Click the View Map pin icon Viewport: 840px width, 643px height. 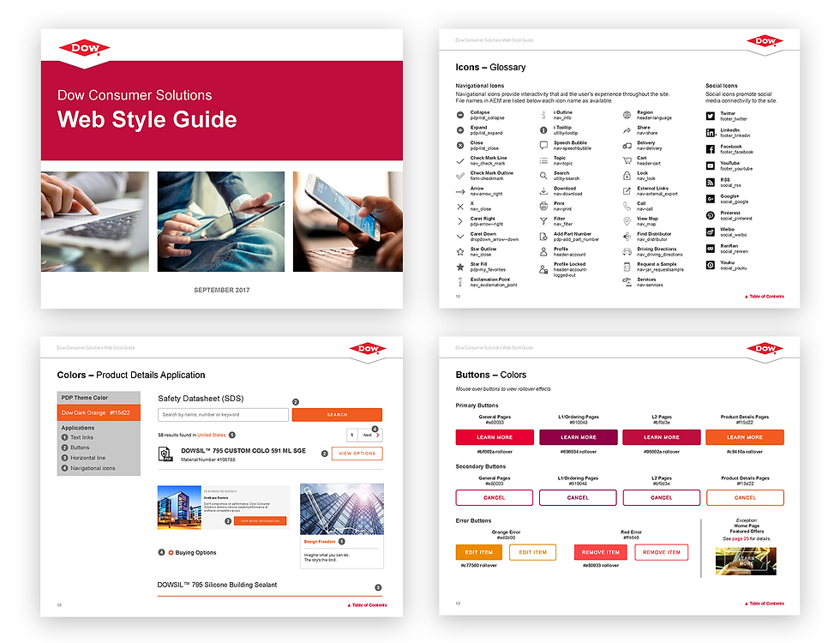(x=627, y=221)
